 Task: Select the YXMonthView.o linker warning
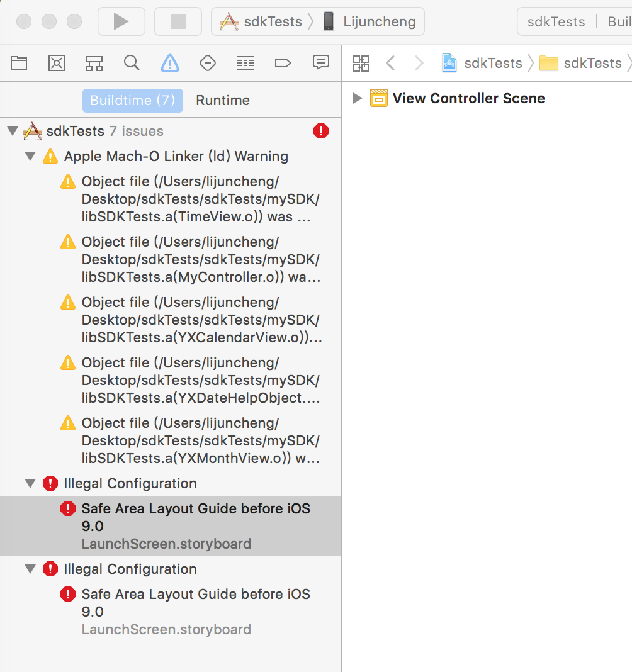click(171, 440)
